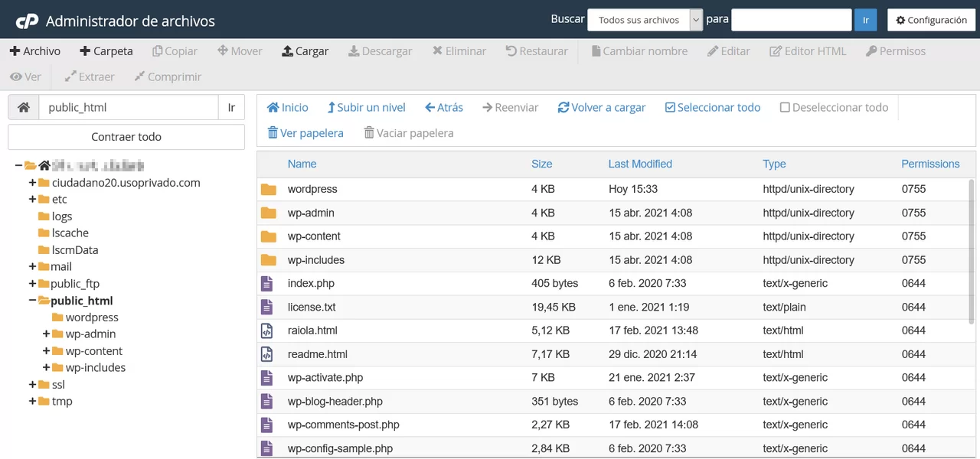The height and width of the screenshot is (459, 980).
Task: Select wordpress subfolder in tree
Action: [x=92, y=317]
